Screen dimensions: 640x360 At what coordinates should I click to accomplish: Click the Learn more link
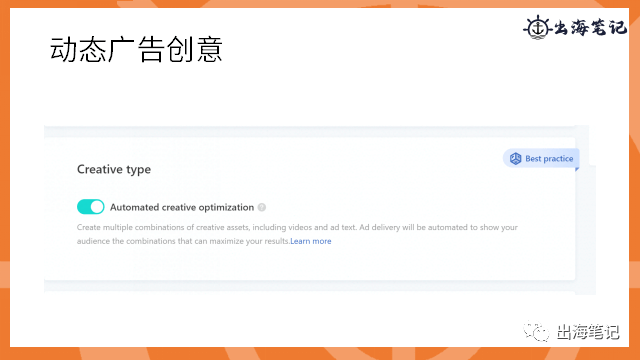click(x=311, y=241)
